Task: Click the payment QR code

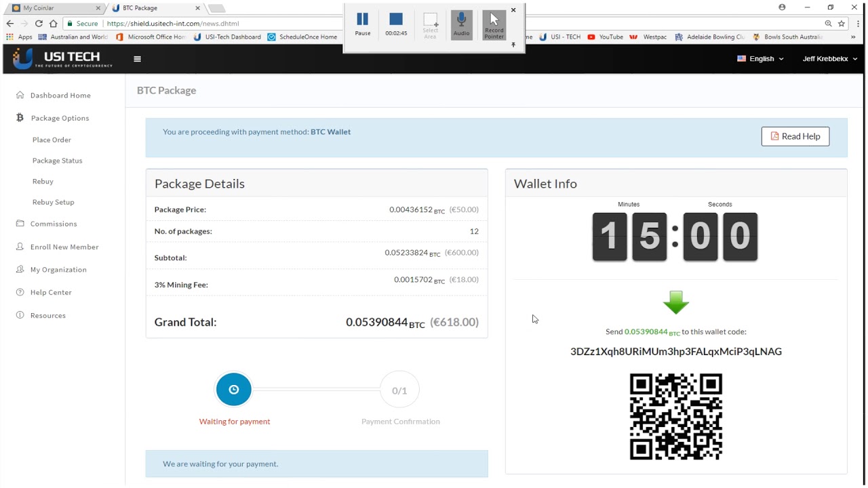Action: [x=676, y=416]
